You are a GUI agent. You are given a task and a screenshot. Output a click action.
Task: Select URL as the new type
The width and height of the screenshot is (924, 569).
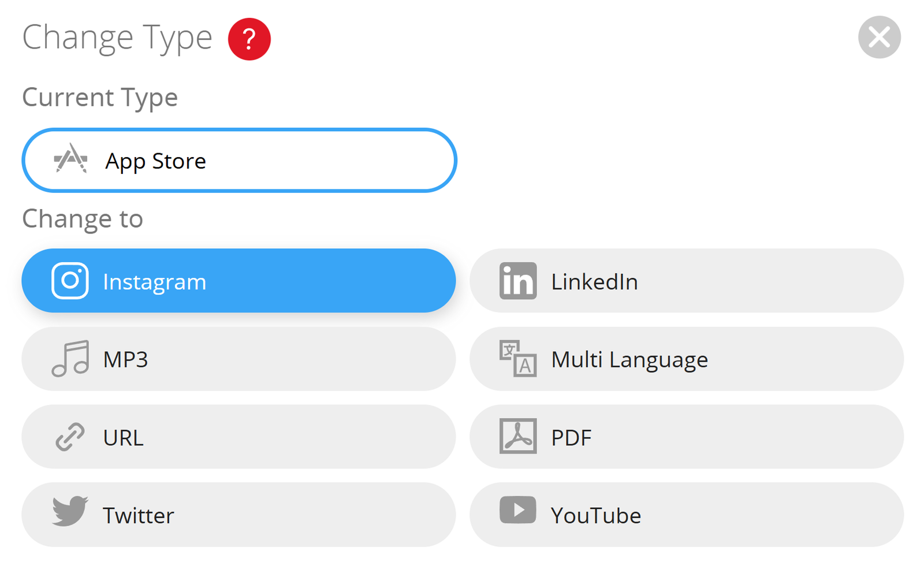tap(239, 437)
